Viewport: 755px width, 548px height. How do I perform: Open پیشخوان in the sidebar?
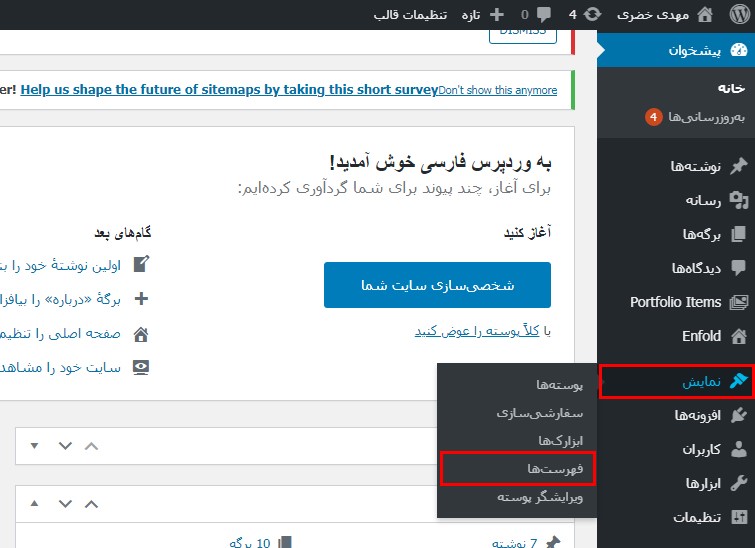pos(676,50)
